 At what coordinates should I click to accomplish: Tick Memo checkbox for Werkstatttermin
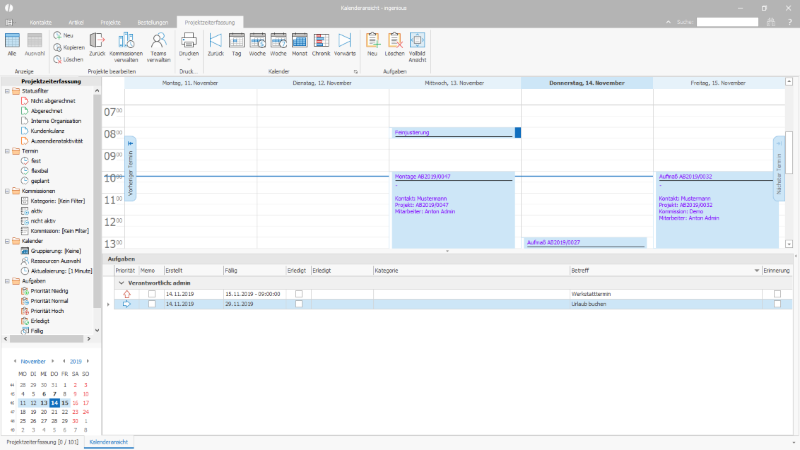152,294
